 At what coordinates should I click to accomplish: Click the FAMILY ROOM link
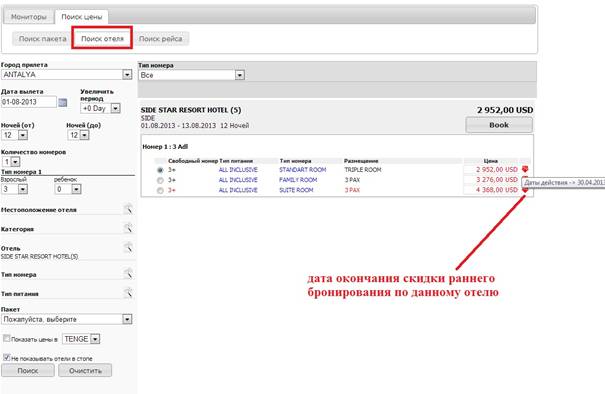pyautogui.click(x=298, y=180)
